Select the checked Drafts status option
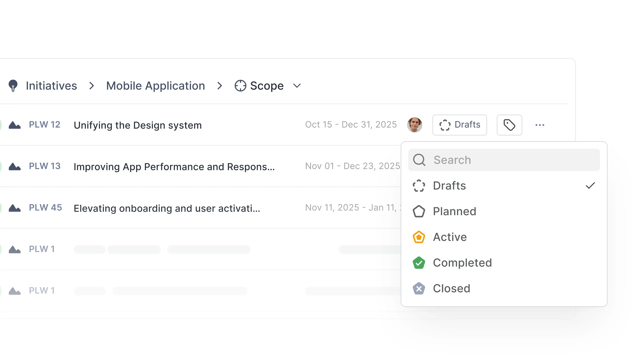The image size is (644, 362). click(450, 186)
